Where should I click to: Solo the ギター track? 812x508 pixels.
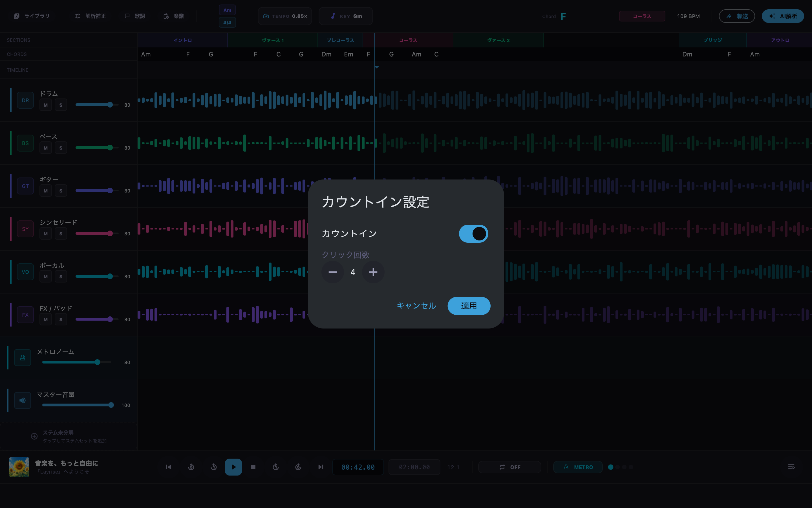pyautogui.click(x=61, y=191)
